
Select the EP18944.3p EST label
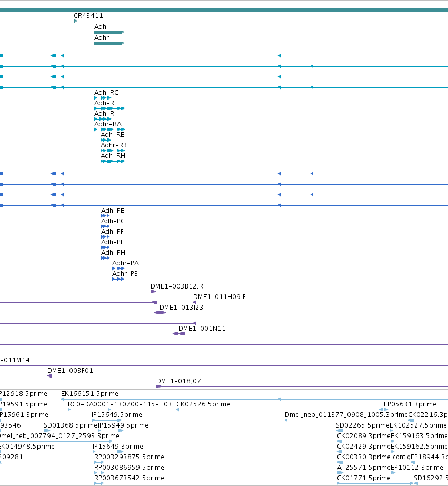coord(429,457)
